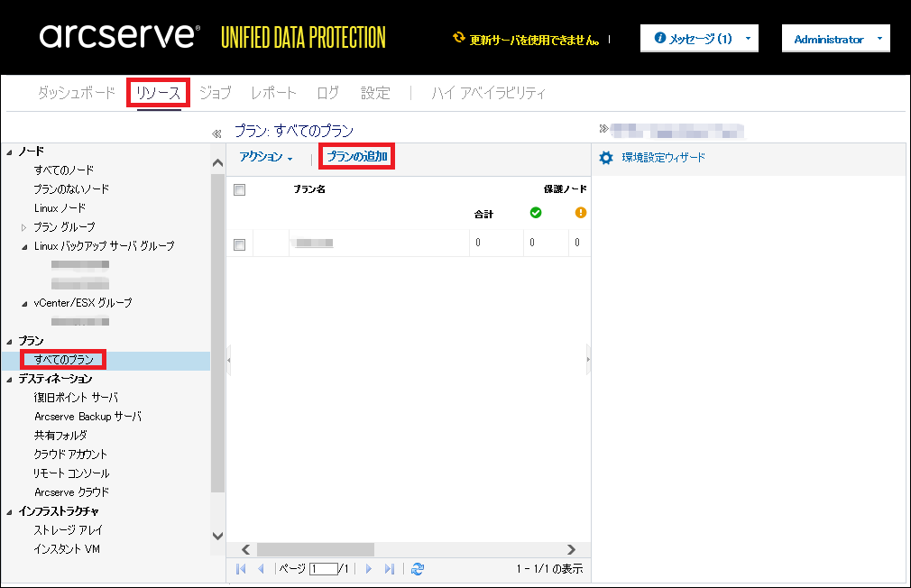Screen dimensions: 911x588
Task: Collapse the left navigation pane with double chevron
Action: [x=216, y=133]
